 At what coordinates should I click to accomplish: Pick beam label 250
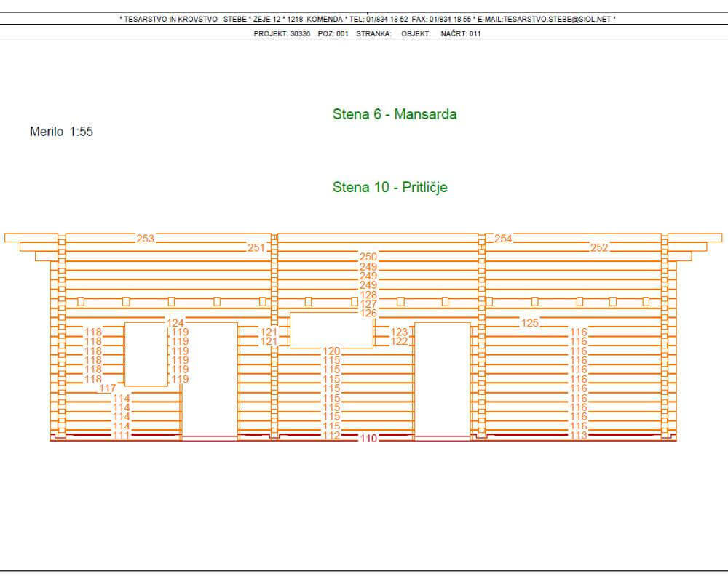(368, 258)
